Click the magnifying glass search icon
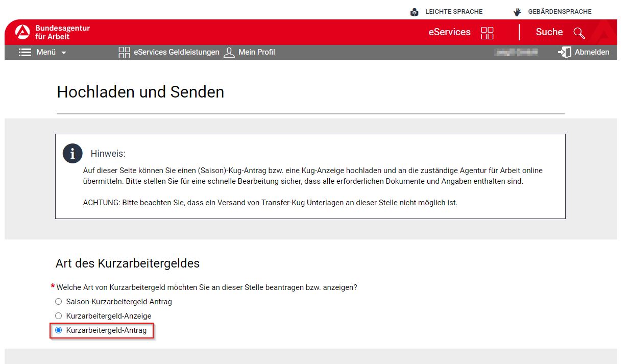 click(579, 33)
